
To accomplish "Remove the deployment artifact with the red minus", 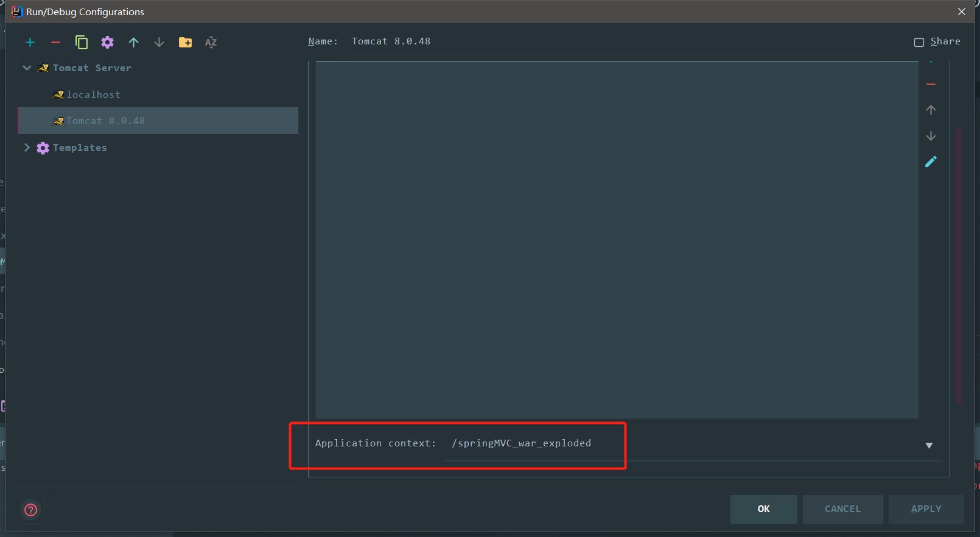I will [x=931, y=84].
